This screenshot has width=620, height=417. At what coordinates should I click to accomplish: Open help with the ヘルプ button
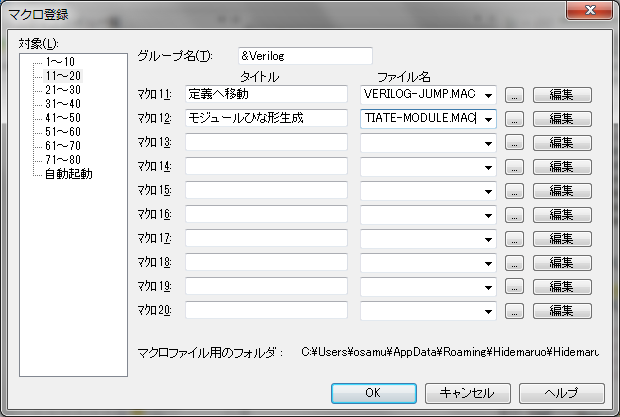coord(560,392)
